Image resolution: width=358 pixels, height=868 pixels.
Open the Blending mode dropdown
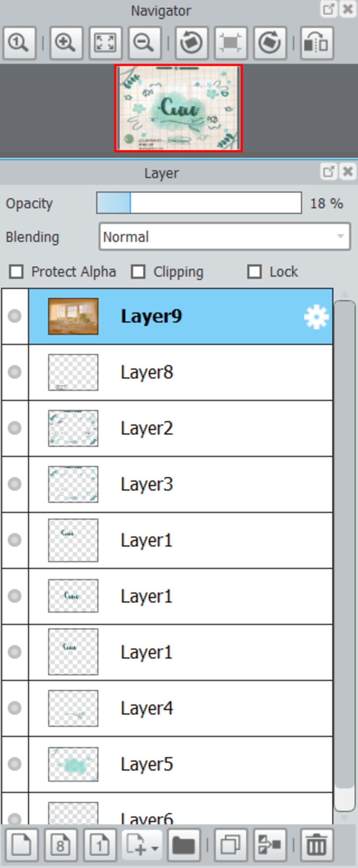[224, 237]
